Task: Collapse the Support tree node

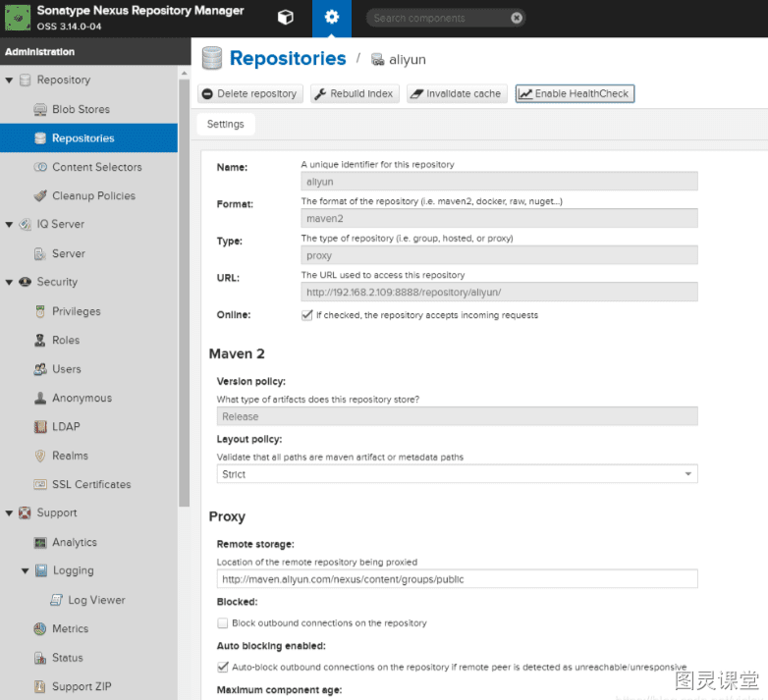Action: [x=9, y=513]
